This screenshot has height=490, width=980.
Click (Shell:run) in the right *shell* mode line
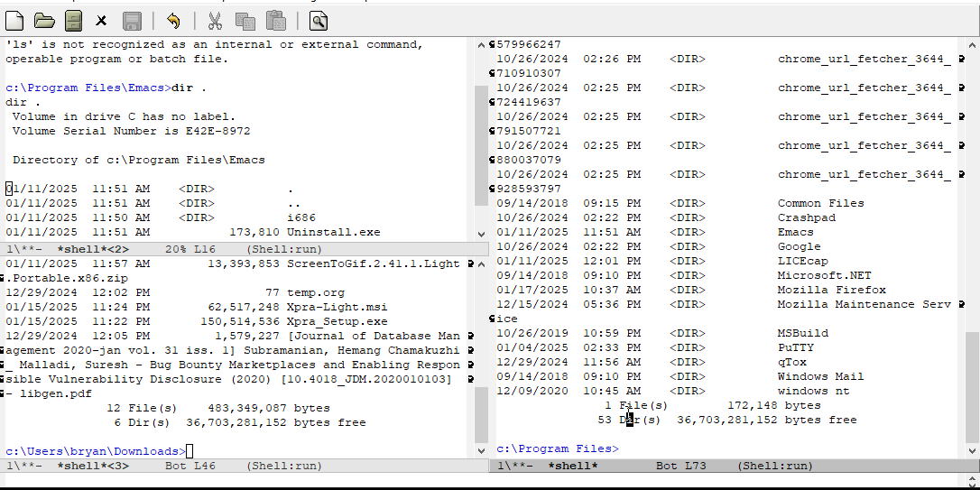tap(775, 466)
